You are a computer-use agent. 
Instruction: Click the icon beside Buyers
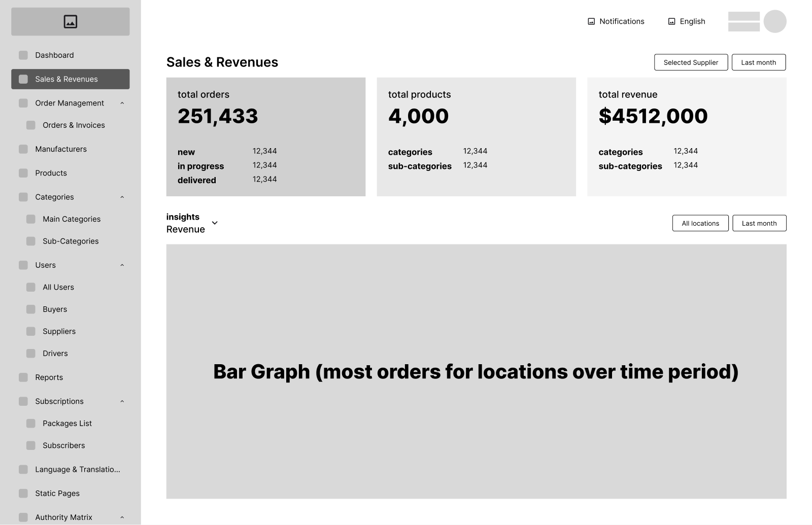(31, 309)
